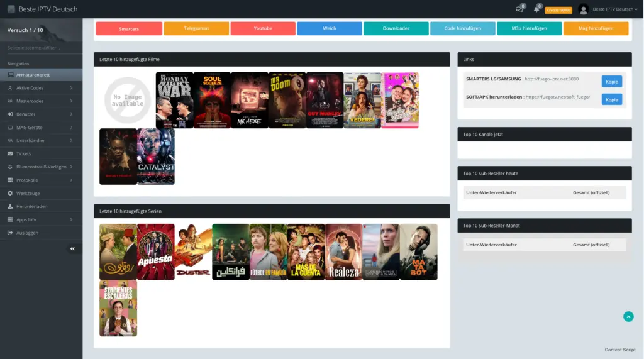The image size is (644, 359).
Task: Click the red Smarters button
Action: click(129, 28)
